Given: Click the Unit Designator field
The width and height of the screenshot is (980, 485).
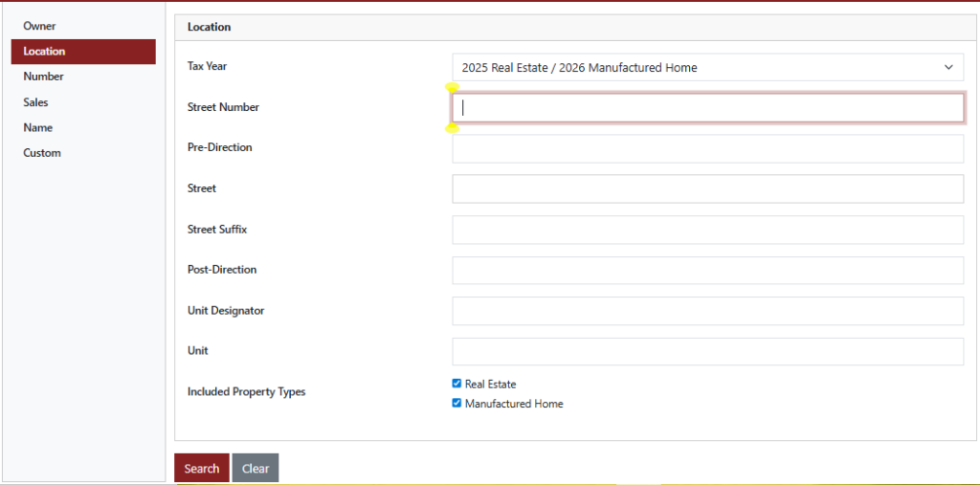Looking at the screenshot, I should tap(707, 311).
